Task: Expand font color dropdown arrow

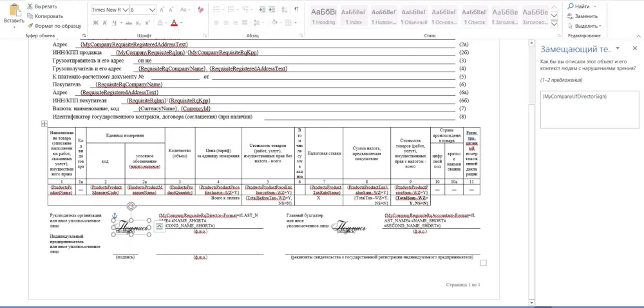Action: click(181, 23)
